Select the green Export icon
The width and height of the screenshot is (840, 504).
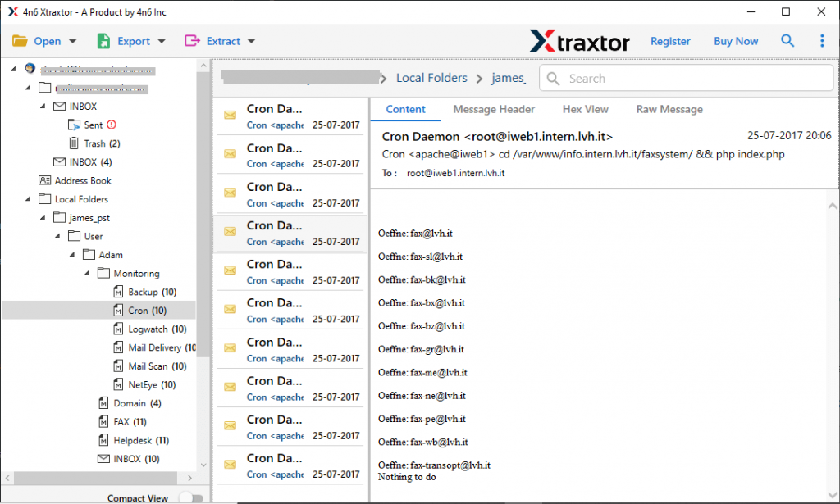[102, 40]
